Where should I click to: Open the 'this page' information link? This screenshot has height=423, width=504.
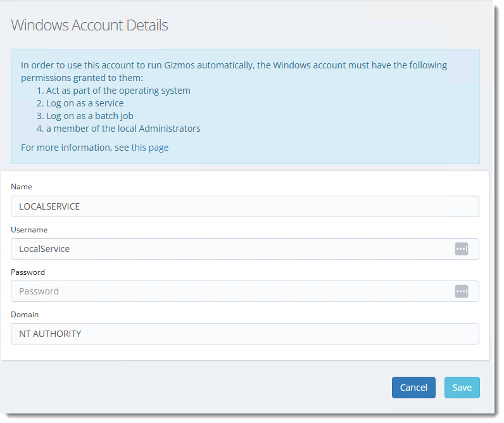(x=150, y=148)
